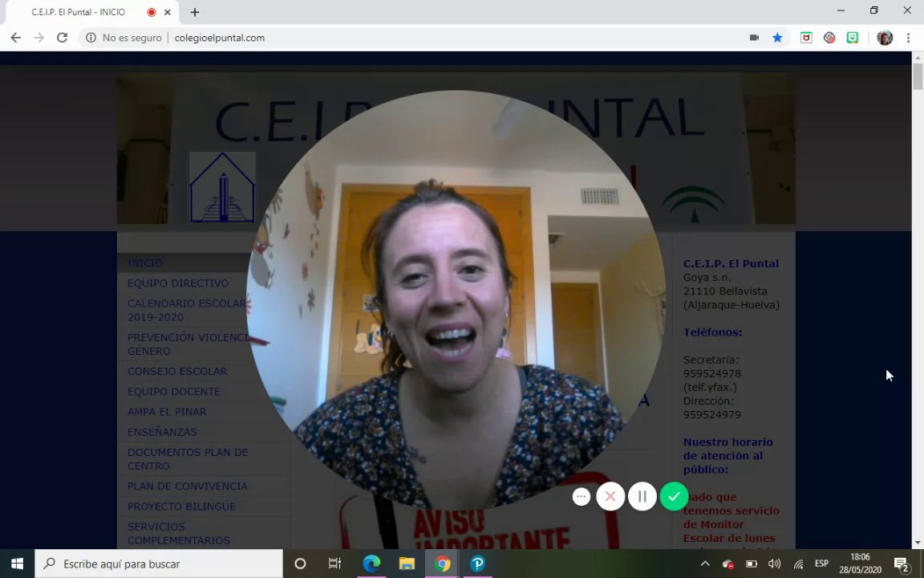The height and width of the screenshot is (578, 924).
Task: Click battery status tray icon
Action: click(x=752, y=564)
